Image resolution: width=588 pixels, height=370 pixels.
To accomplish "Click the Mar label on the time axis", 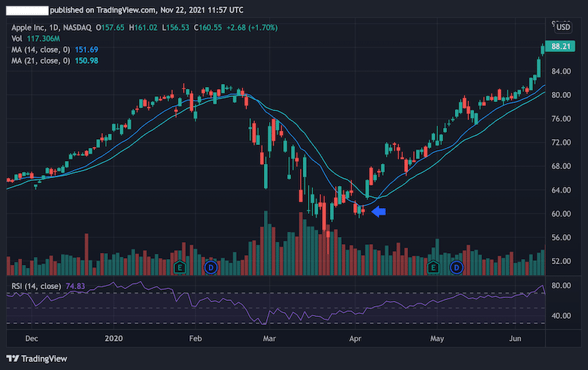I will point(269,339).
